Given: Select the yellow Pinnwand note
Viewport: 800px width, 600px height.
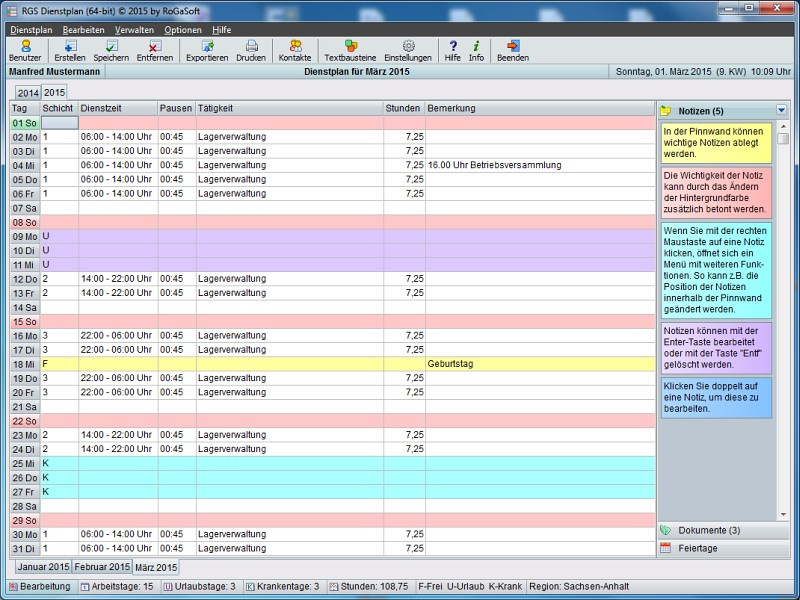Looking at the screenshot, I should 715,142.
